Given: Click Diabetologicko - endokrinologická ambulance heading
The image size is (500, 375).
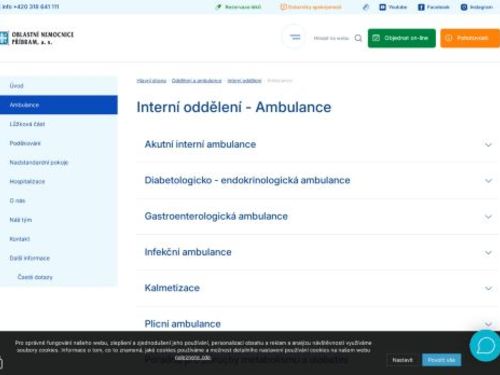Looking at the screenshot, I should point(247,180).
